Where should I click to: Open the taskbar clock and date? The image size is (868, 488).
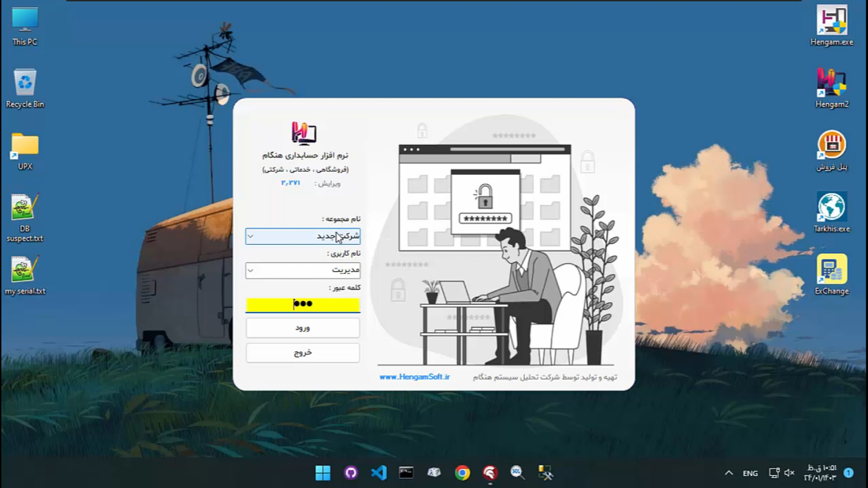coord(820,473)
